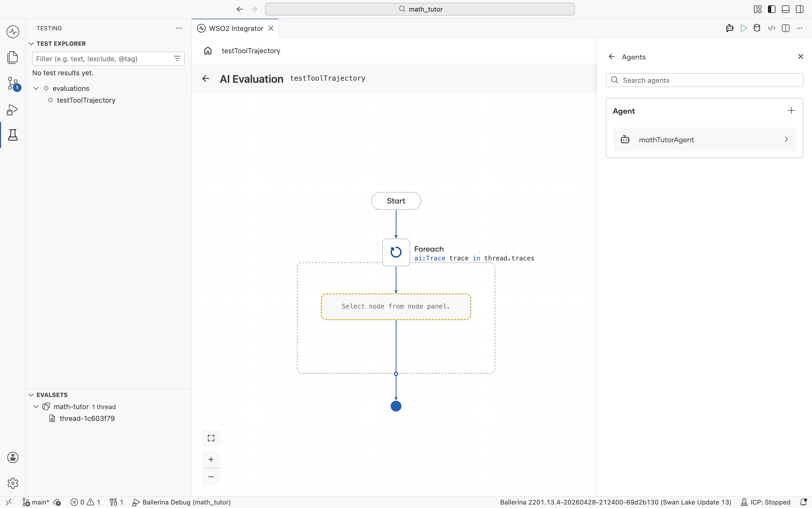Click the green Run button in editor toolbar
812x508 pixels.
(744, 28)
